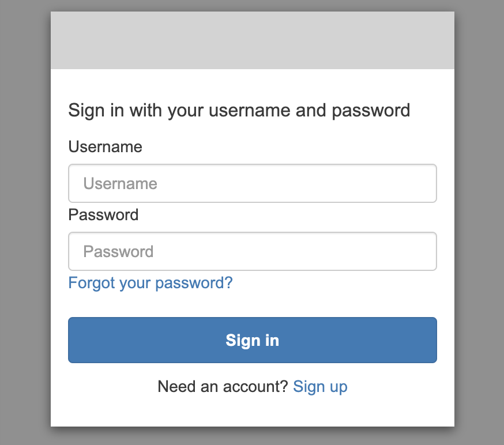Focus the Password placeholder text
The height and width of the screenshot is (445, 504).
point(118,251)
